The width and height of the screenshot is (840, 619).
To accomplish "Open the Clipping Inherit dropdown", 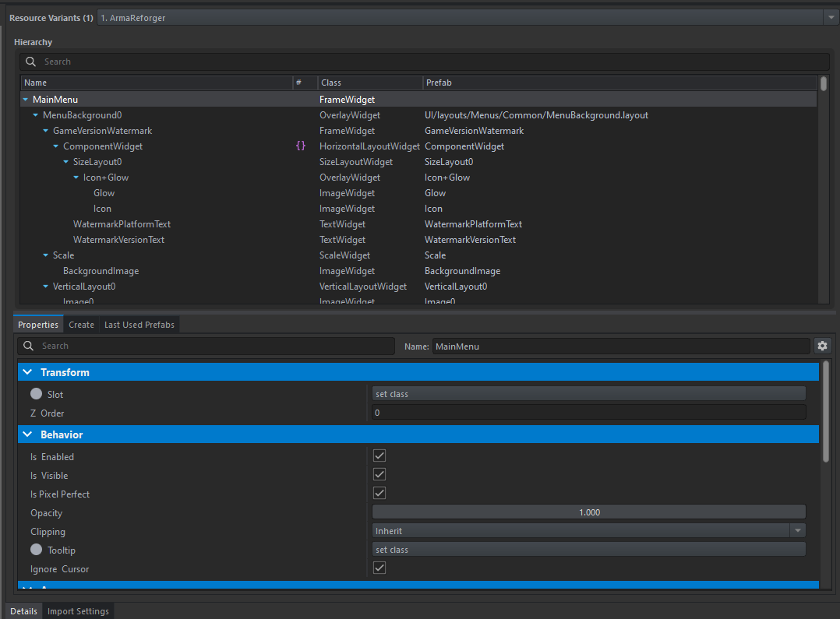I will [798, 531].
